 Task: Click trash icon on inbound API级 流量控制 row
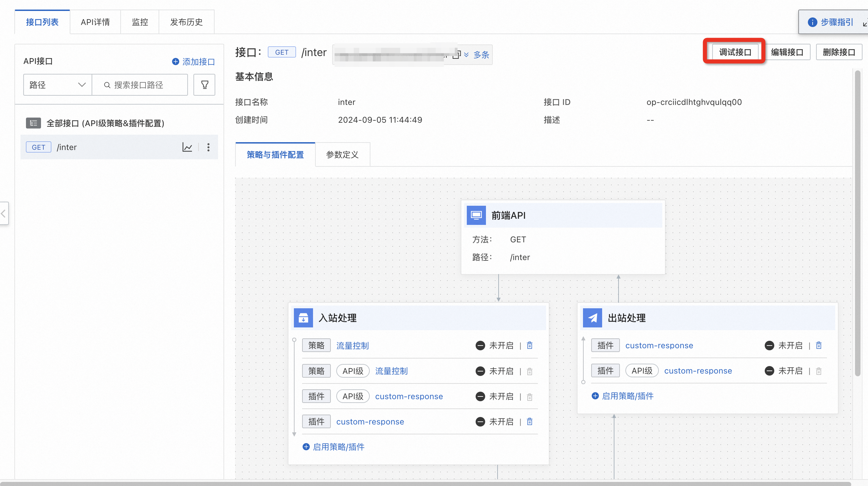pyautogui.click(x=530, y=371)
